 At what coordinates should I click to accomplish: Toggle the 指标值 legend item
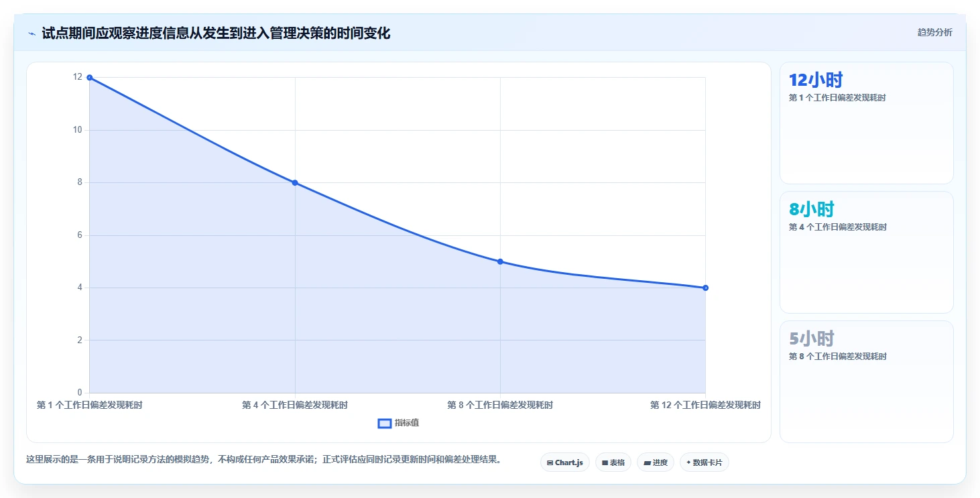point(399,423)
